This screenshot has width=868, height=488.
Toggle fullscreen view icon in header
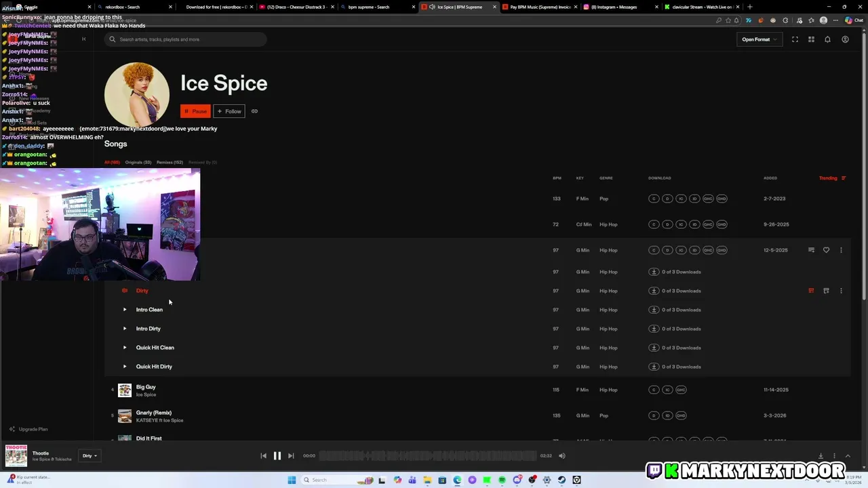point(795,39)
